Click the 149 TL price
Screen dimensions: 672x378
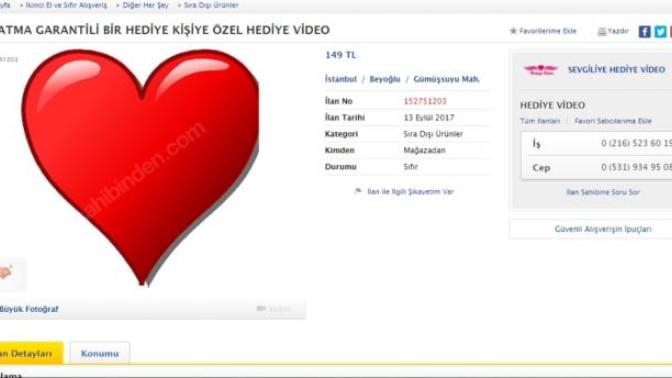click(x=341, y=55)
